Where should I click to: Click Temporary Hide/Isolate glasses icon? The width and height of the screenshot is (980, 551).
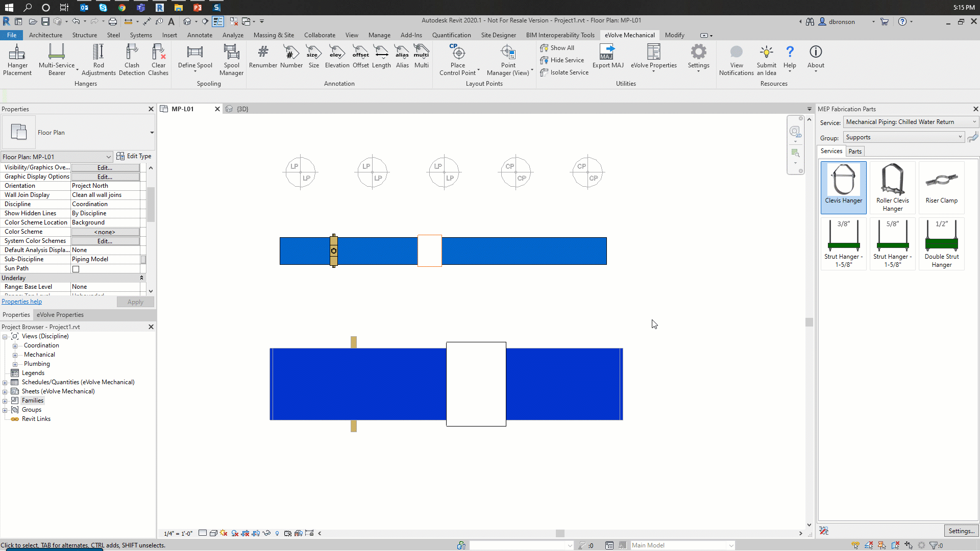(266, 533)
